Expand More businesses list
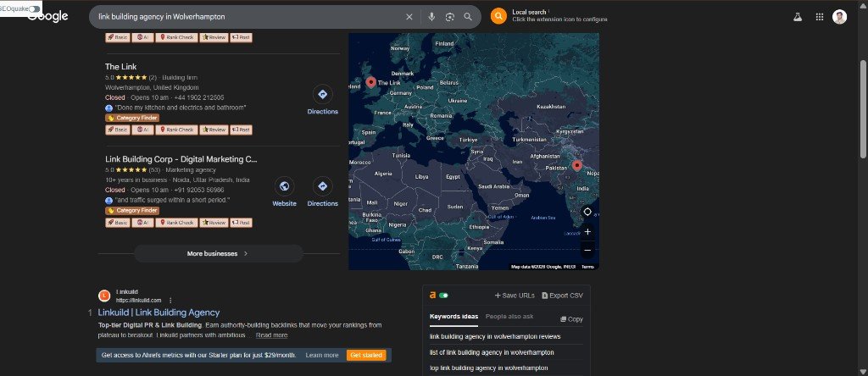This screenshot has height=376, width=868. (x=219, y=254)
